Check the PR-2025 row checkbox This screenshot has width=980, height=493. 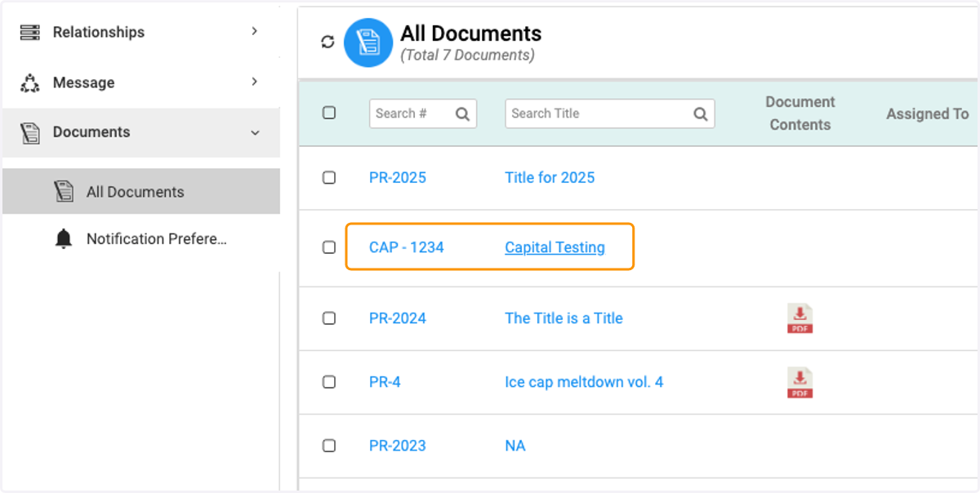pyautogui.click(x=329, y=177)
